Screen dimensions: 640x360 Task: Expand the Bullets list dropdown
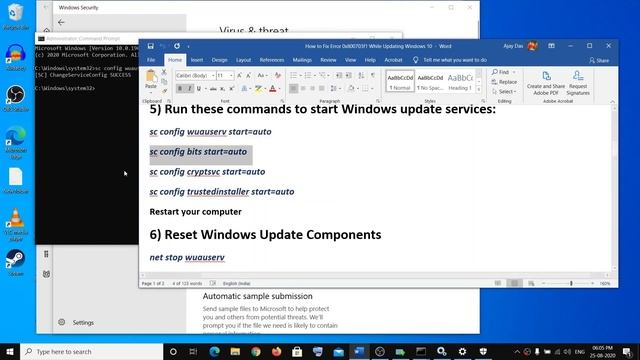click(300, 76)
